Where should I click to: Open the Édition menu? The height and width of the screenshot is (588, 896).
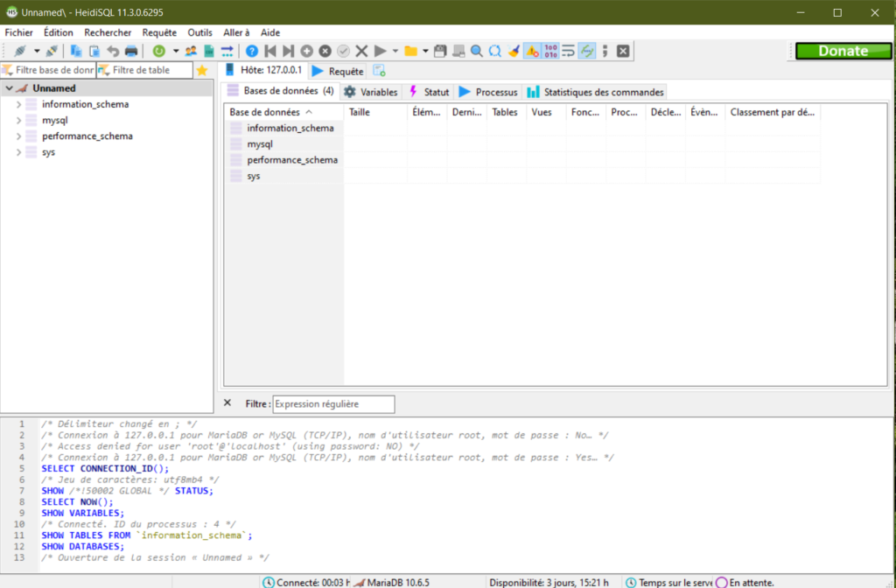click(x=59, y=32)
